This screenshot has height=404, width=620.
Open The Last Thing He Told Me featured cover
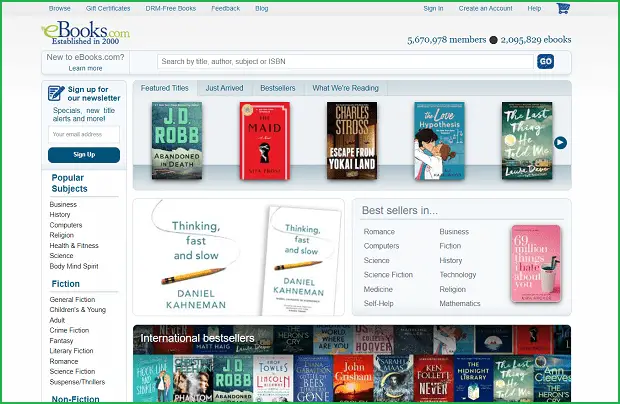point(527,140)
